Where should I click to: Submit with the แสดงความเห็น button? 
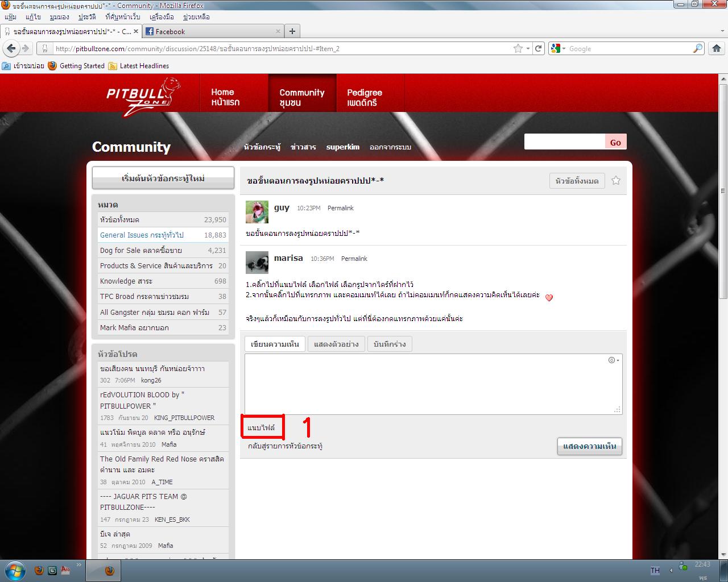[x=590, y=446]
